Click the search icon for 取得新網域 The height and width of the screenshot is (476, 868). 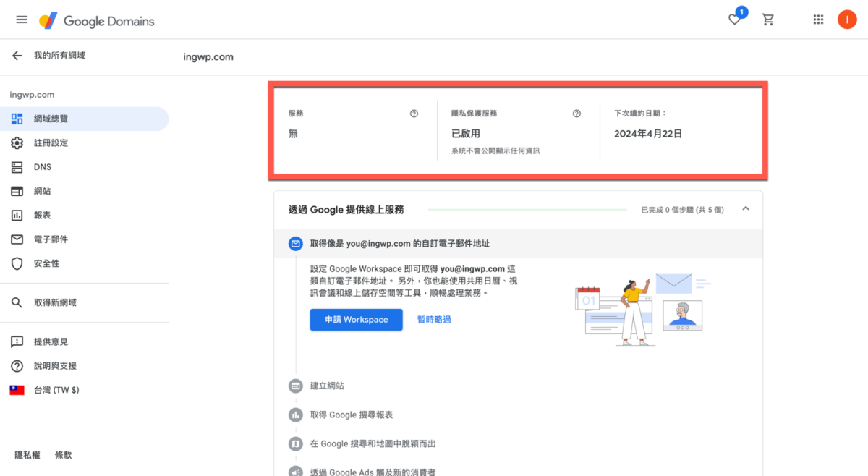tap(17, 302)
